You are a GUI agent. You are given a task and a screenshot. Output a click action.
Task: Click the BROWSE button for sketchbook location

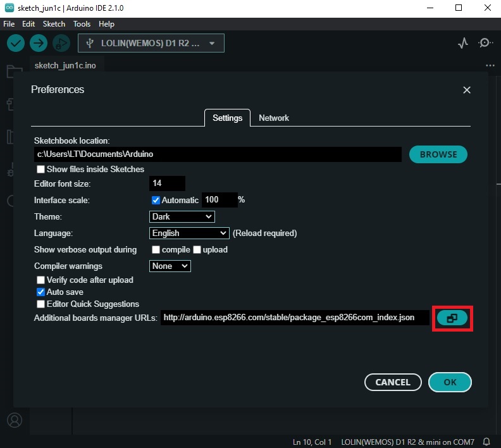438,154
